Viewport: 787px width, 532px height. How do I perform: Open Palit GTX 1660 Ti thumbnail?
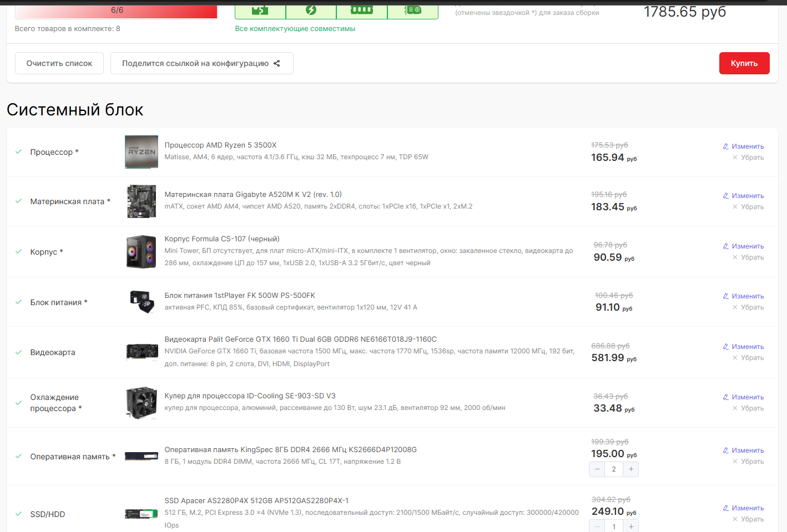[142, 352]
